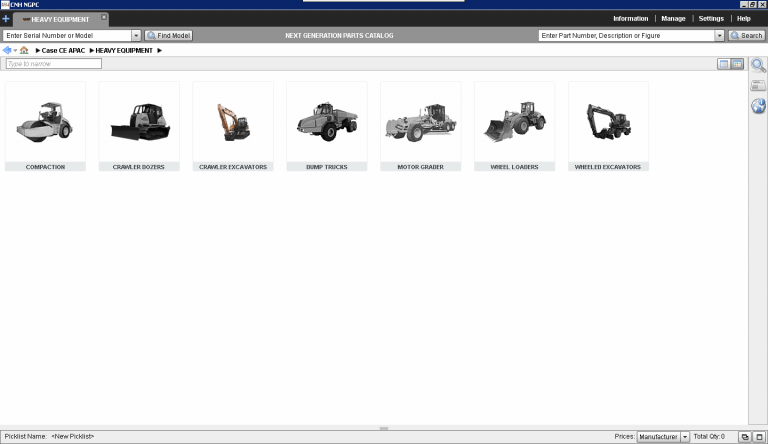Screen dimensions: 768x444
Task: Open the Prices Manufacturer dropdown
Action: [685, 437]
